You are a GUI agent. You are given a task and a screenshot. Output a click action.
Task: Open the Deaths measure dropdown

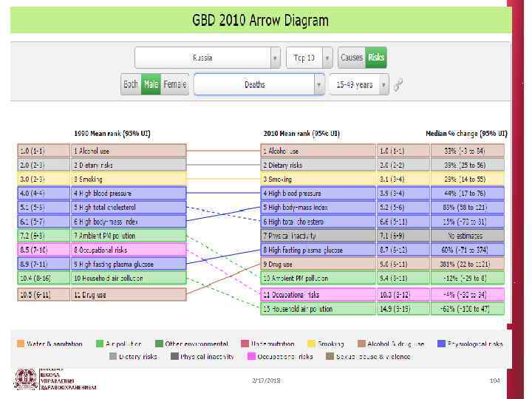point(259,84)
